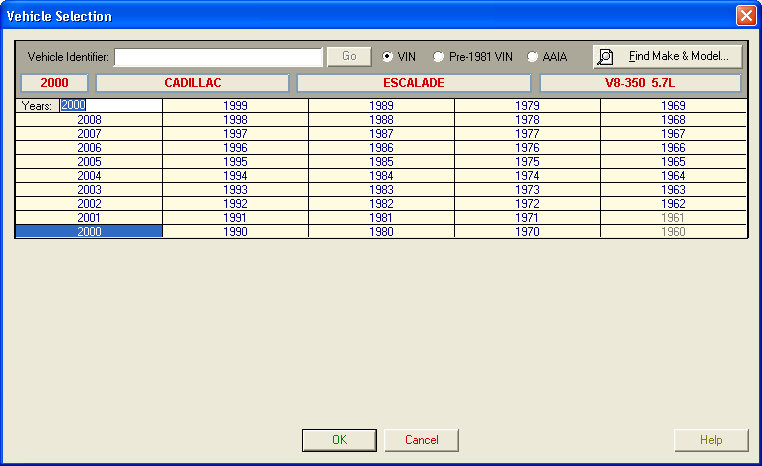Click the Vehicle Identifier text field
This screenshot has height=466, width=762.
[218, 57]
